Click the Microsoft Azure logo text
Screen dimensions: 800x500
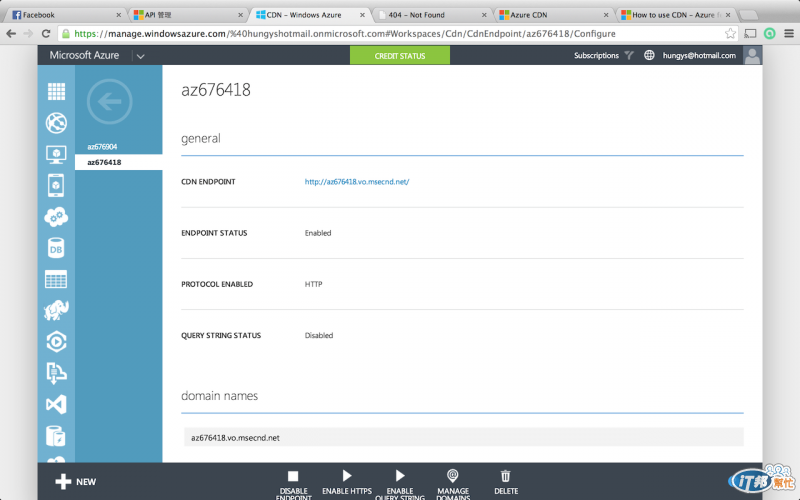pyautogui.click(x=84, y=55)
